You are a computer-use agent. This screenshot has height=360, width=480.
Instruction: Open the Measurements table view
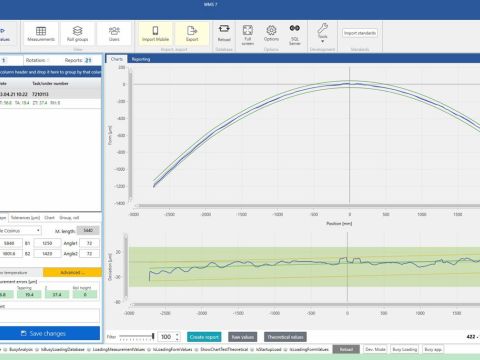pyautogui.click(x=41, y=34)
